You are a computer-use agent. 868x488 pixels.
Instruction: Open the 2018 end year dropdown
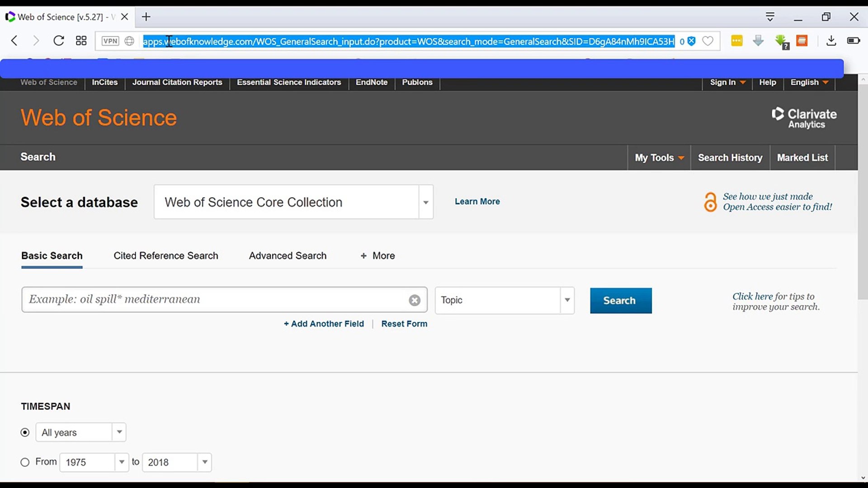coord(205,462)
